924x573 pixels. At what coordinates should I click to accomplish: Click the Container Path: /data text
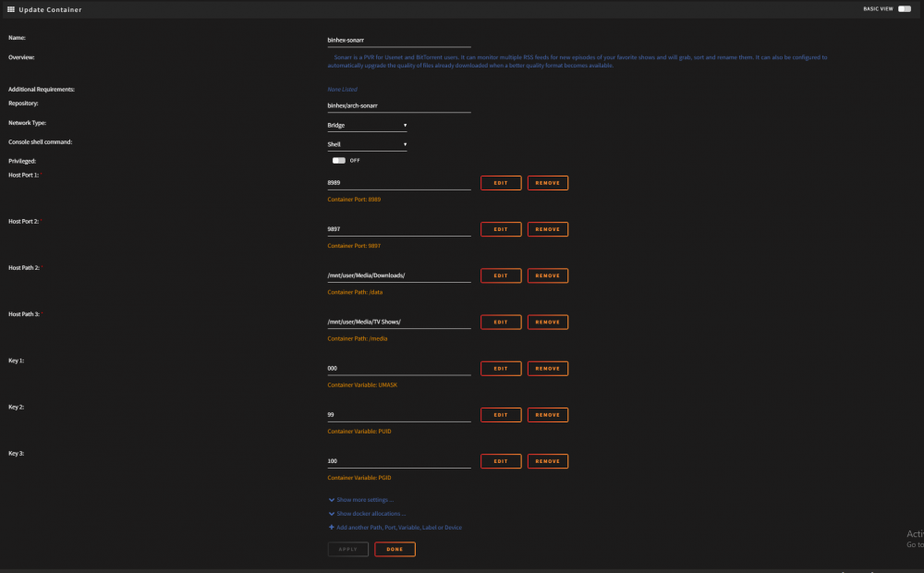click(355, 292)
